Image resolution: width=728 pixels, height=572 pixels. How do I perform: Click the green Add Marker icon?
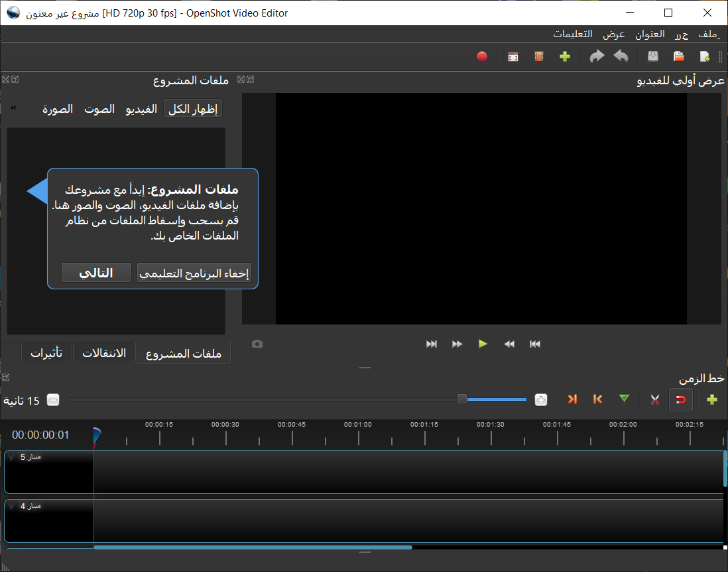(x=624, y=399)
